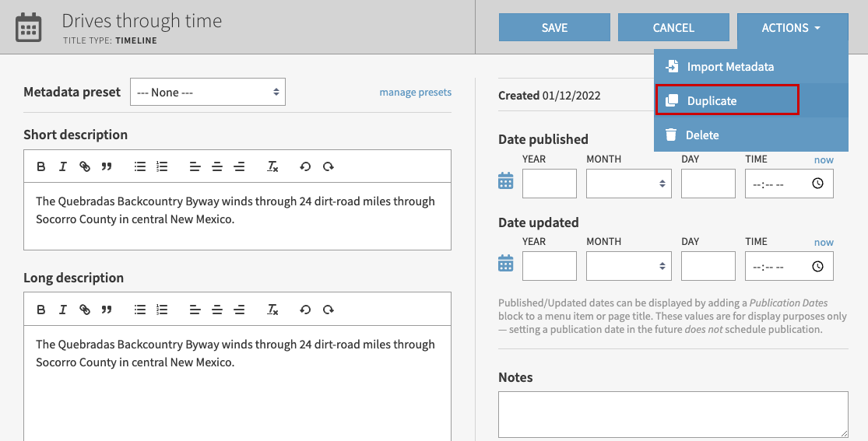868x441 pixels.
Task: Collapse the Actions dropdown button
Action: (792, 28)
